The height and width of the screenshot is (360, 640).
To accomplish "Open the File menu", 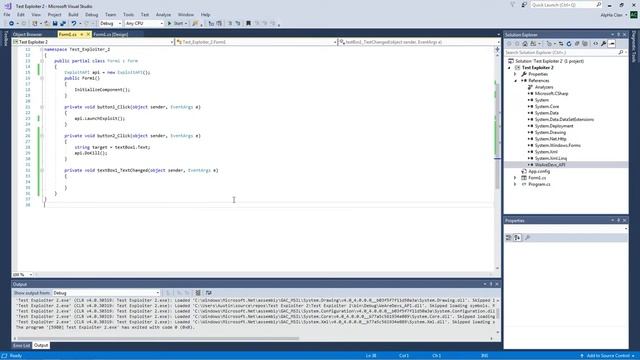I will coord(7,15).
